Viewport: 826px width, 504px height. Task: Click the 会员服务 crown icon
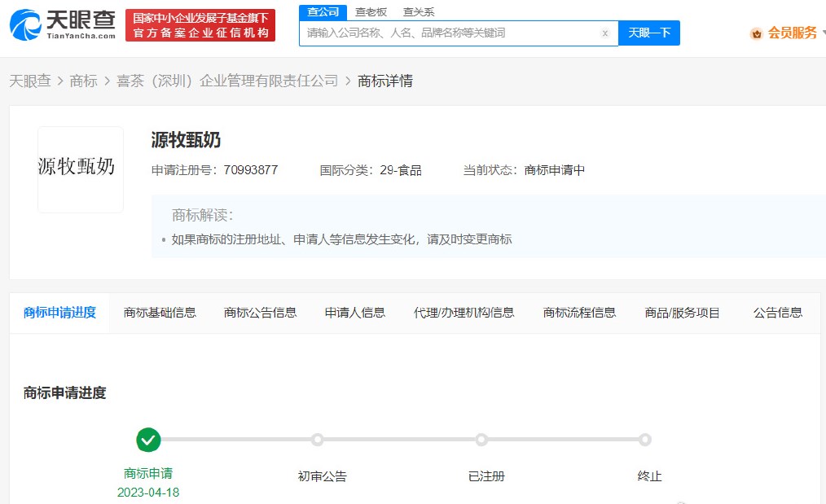click(757, 33)
